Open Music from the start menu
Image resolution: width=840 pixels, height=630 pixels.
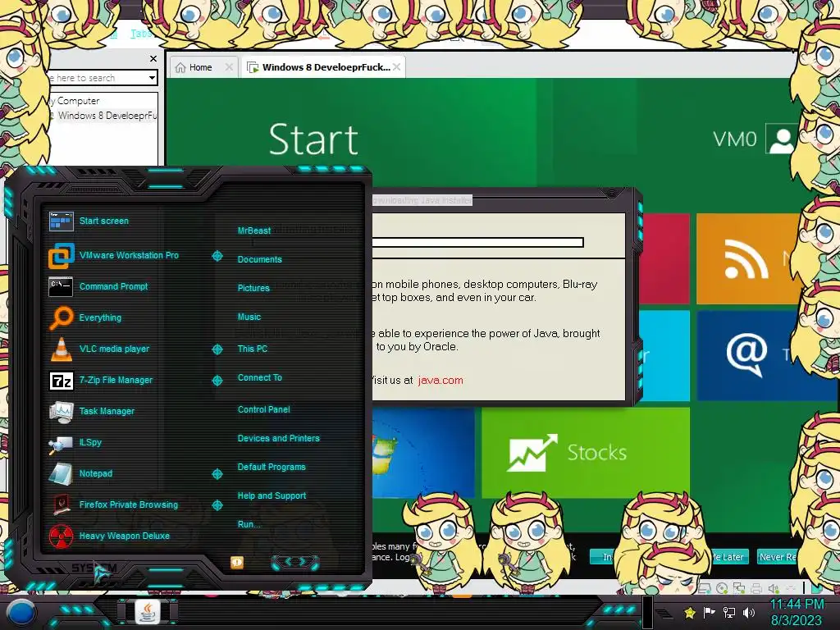(x=249, y=317)
